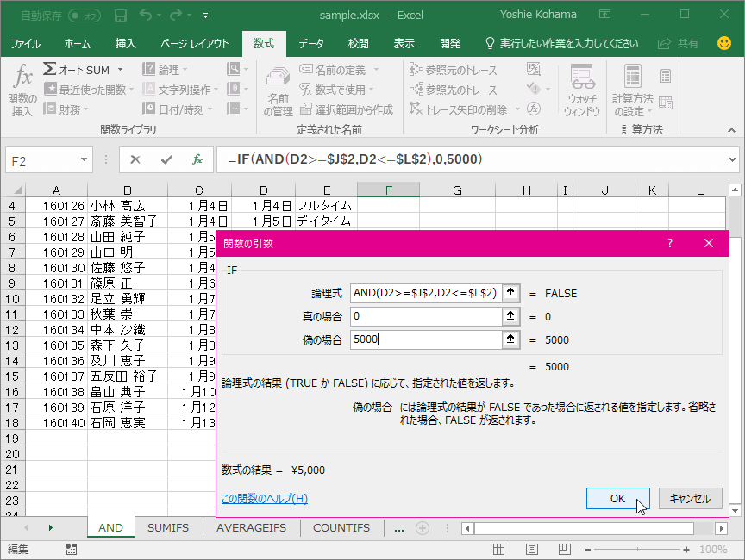Open この関数のヘルプ(H) link
The height and width of the screenshot is (560, 745).
265,498
